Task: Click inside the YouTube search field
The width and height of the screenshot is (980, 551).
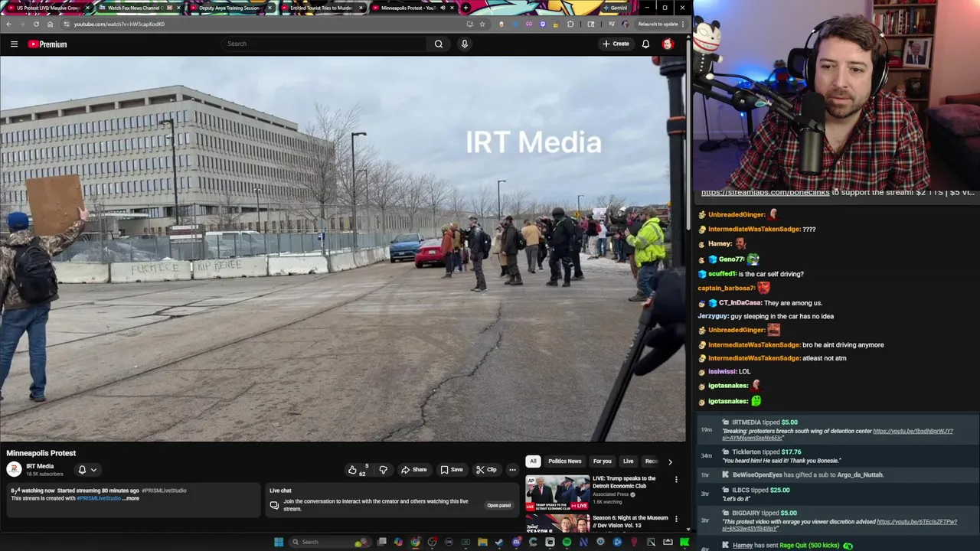Action: coord(325,44)
